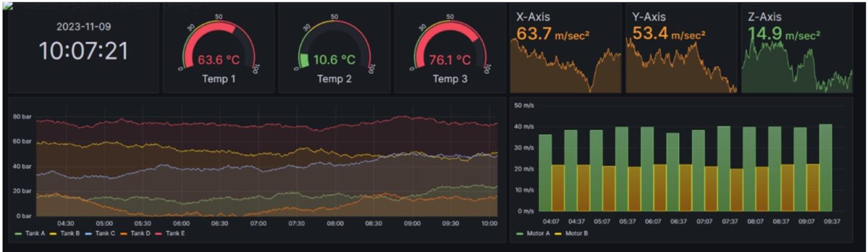Click the 07:30 time tick label
Screen dimensions: 868x252
[x=297, y=223]
